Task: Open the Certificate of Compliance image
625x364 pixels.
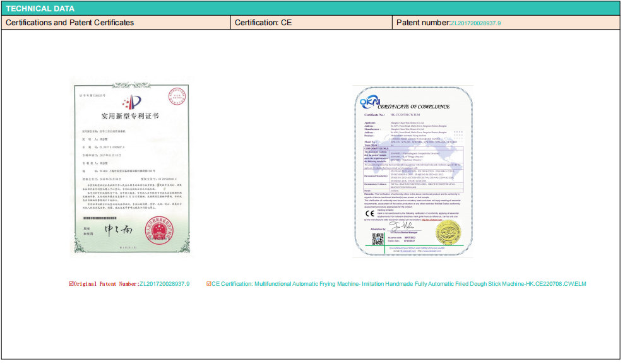Action: click(x=412, y=170)
